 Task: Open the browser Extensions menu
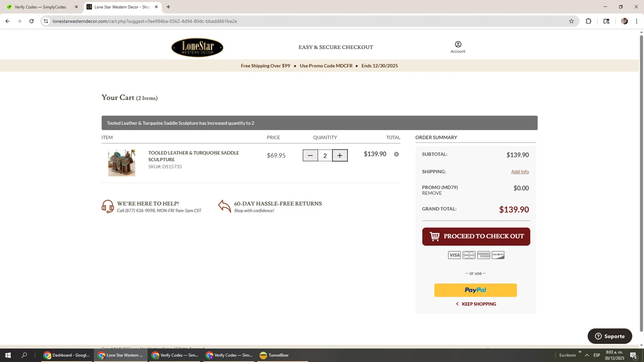point(589,21)
